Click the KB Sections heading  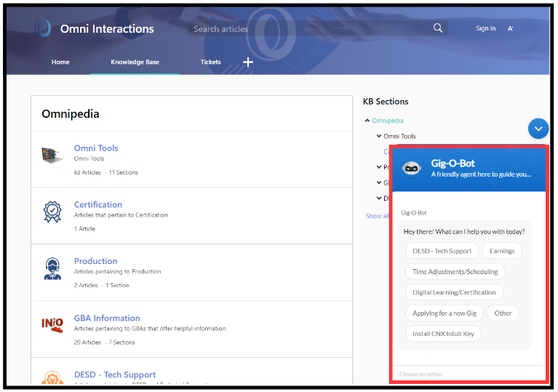coord(386,102)
